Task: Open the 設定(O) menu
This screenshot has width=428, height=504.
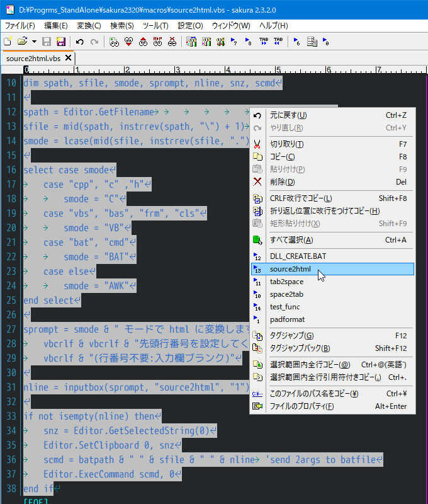Action: tap(191, 25)
